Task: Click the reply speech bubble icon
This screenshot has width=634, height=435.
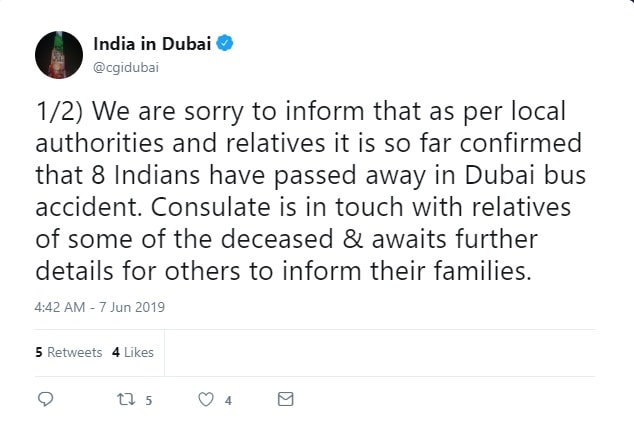Action: tap(45, 399)
